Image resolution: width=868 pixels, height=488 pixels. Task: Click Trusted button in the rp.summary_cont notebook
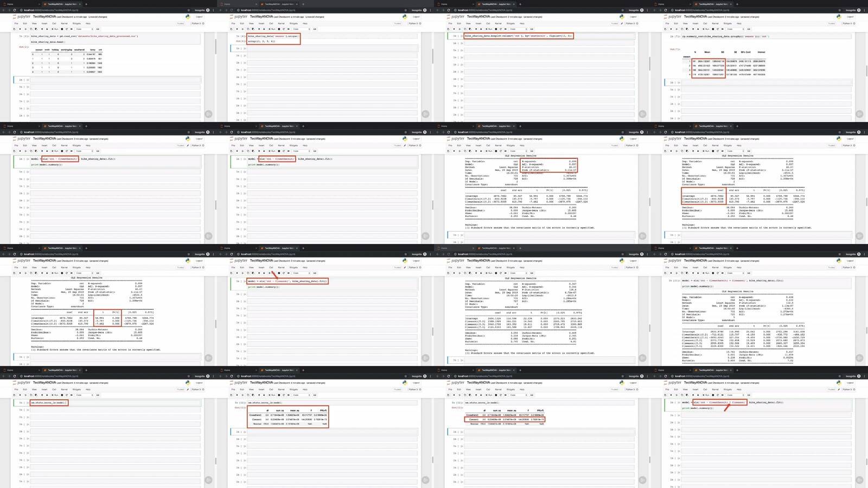coord(832,23)
